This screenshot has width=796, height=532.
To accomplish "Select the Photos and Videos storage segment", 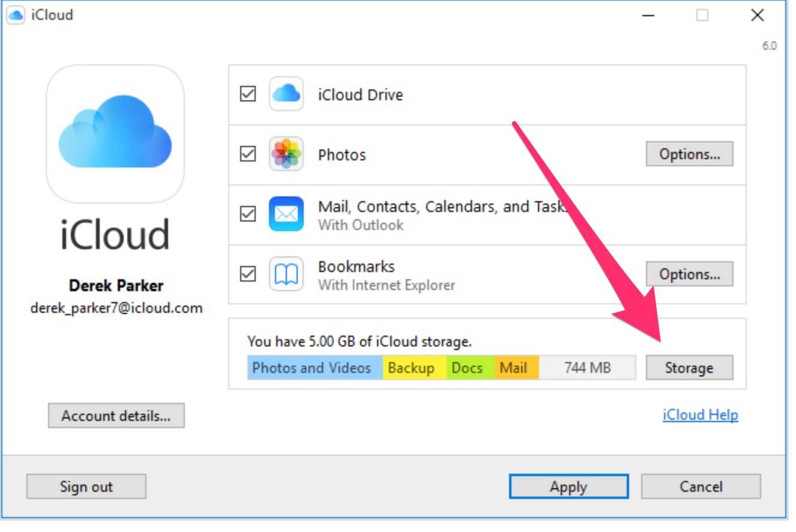I will pos(315,367).
